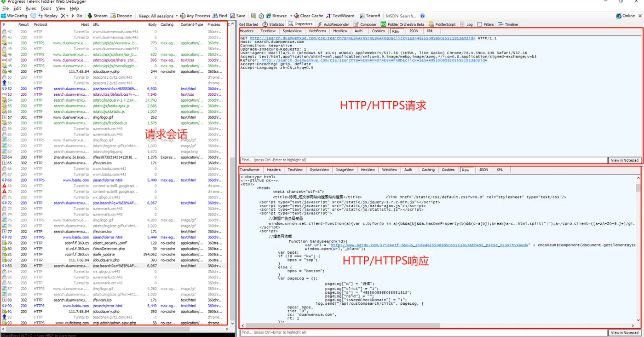Click the screenshot camera toolbar icon
Screen dimensions: 644x337
(x=253, y=16)
